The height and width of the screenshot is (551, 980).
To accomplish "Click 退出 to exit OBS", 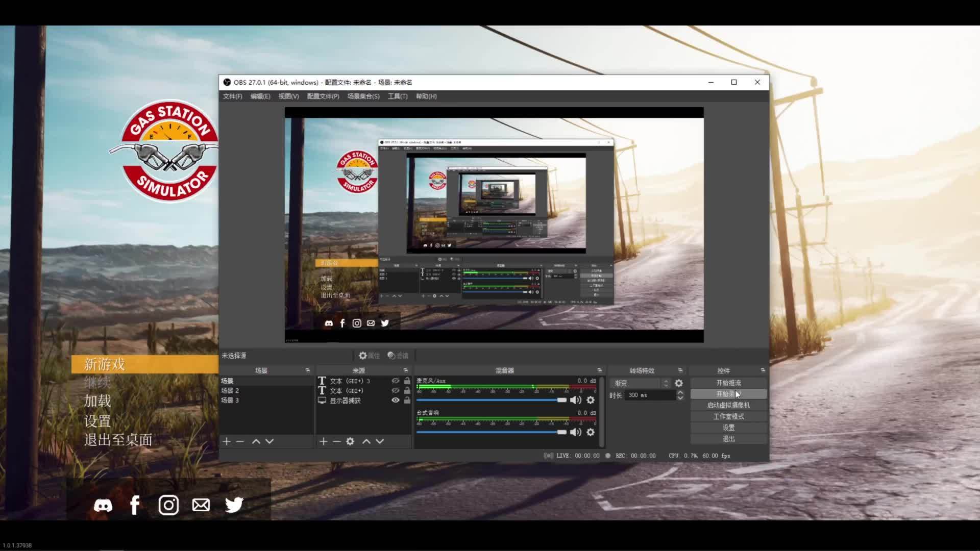I will pyautogui.click(x=728, y=439).
